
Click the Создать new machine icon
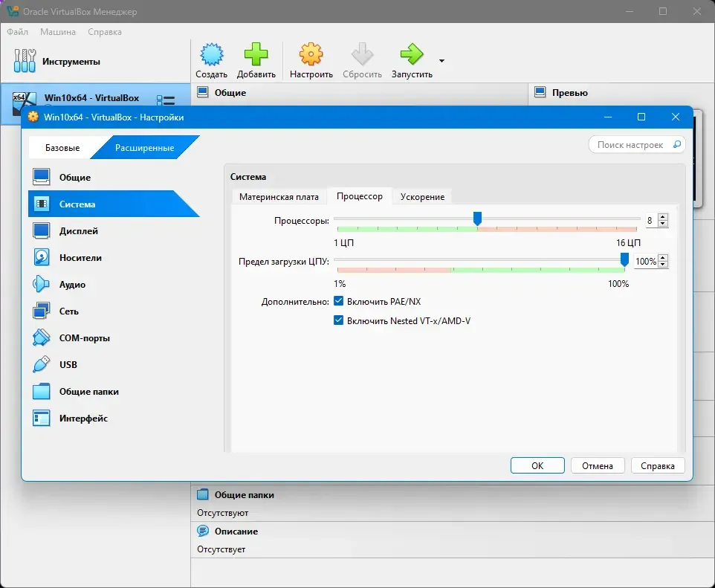pos(212,54)
